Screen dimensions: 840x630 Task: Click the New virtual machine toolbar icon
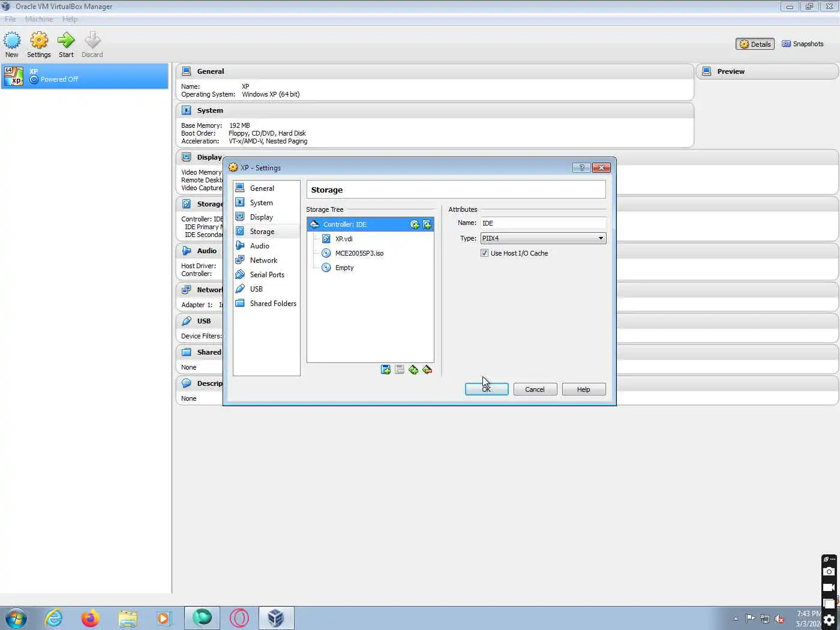pyautogui.click(x=12, y=45)
